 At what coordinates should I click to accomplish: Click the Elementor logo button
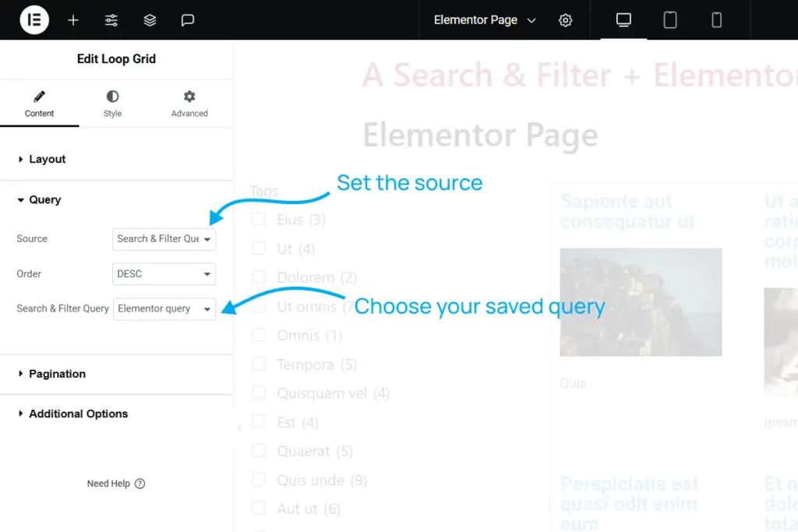pos(34,19)
